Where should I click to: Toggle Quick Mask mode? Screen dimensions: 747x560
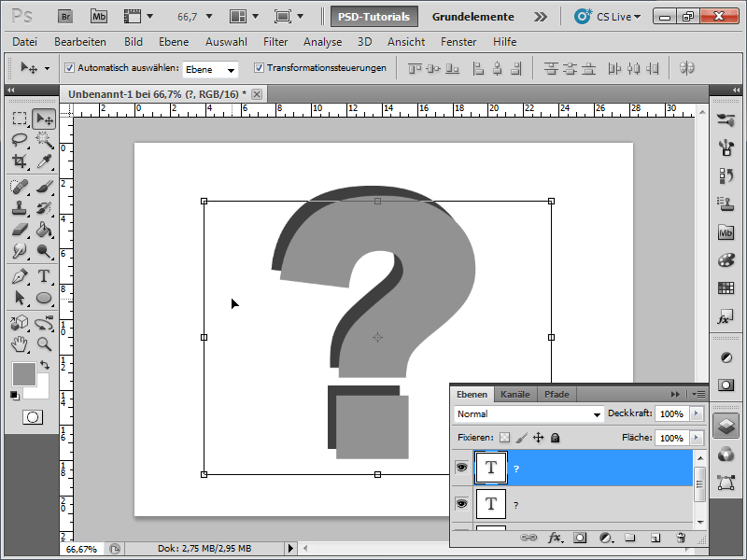pyautogui.click(x=33, y=417)
